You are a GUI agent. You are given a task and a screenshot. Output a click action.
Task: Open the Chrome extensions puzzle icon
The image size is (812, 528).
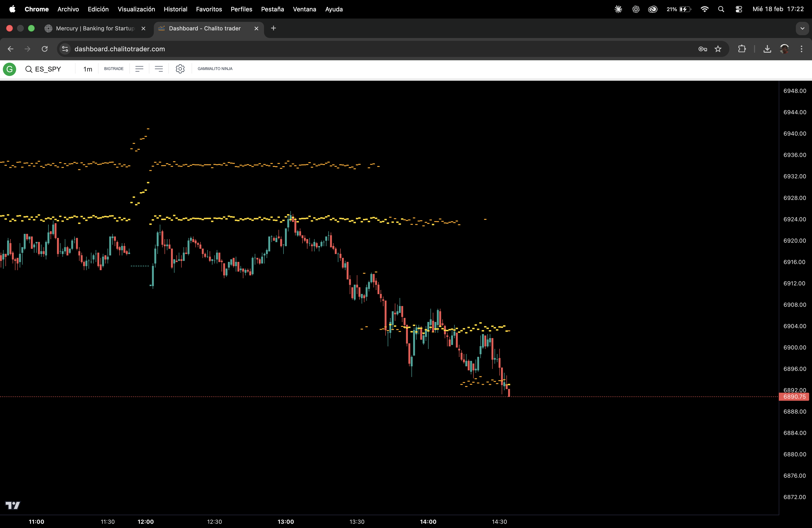coord(742,49)
